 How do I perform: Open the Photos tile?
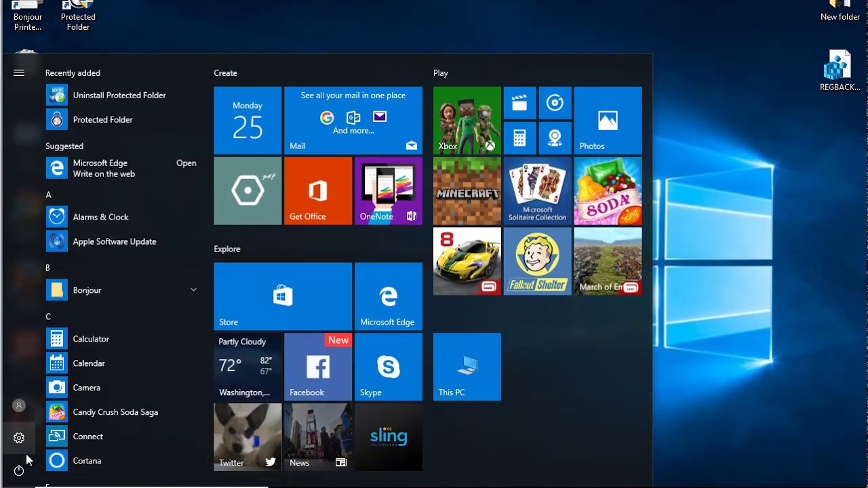click(608, 121)
